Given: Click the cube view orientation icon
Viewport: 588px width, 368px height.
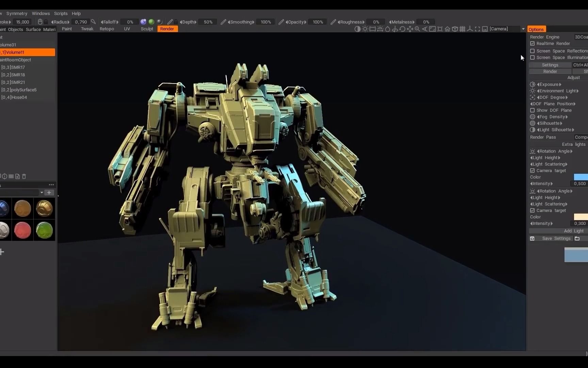Looking at the screenshot, I should tap(455, 29).
